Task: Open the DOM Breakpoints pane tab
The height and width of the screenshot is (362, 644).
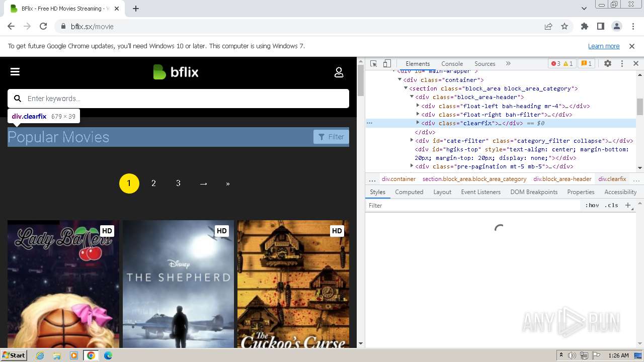Action: coord(534,192)
